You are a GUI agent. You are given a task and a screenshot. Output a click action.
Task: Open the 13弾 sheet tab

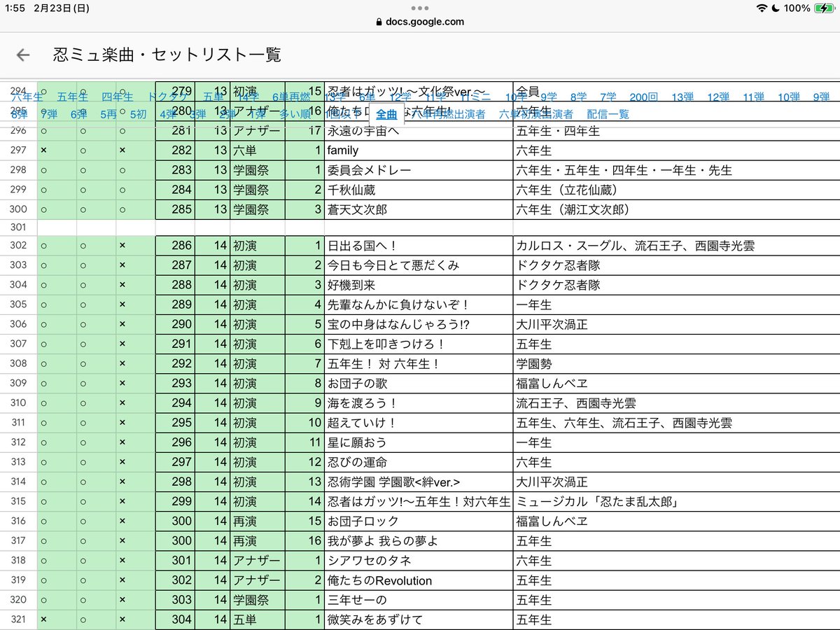click(x=682, y=97)
